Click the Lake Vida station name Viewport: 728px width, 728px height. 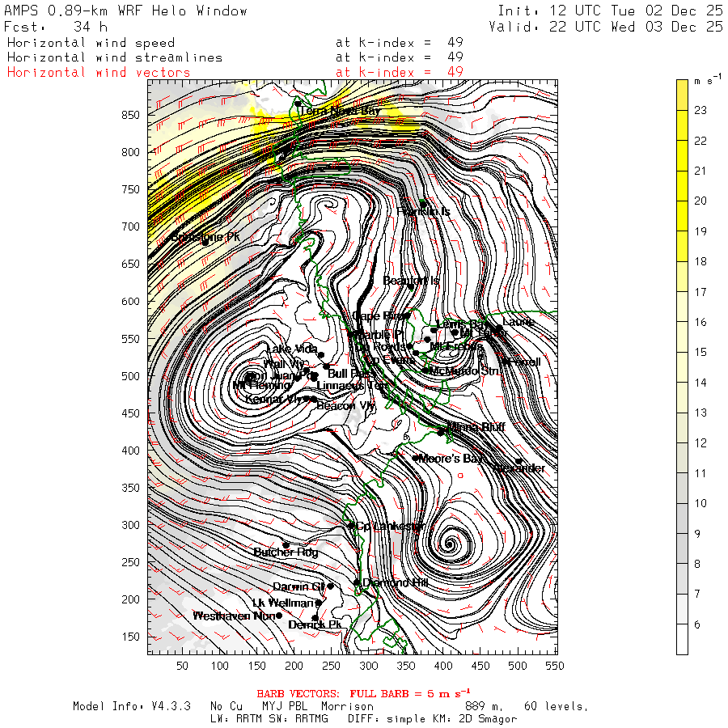coord(292,349)
